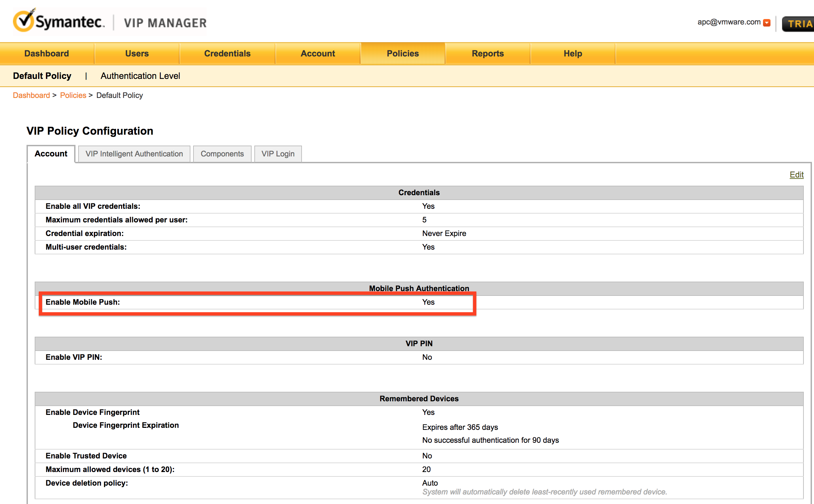Open the Users navigation menu
The height and width of the screenshot is (504, 814).
pos(137,53)
